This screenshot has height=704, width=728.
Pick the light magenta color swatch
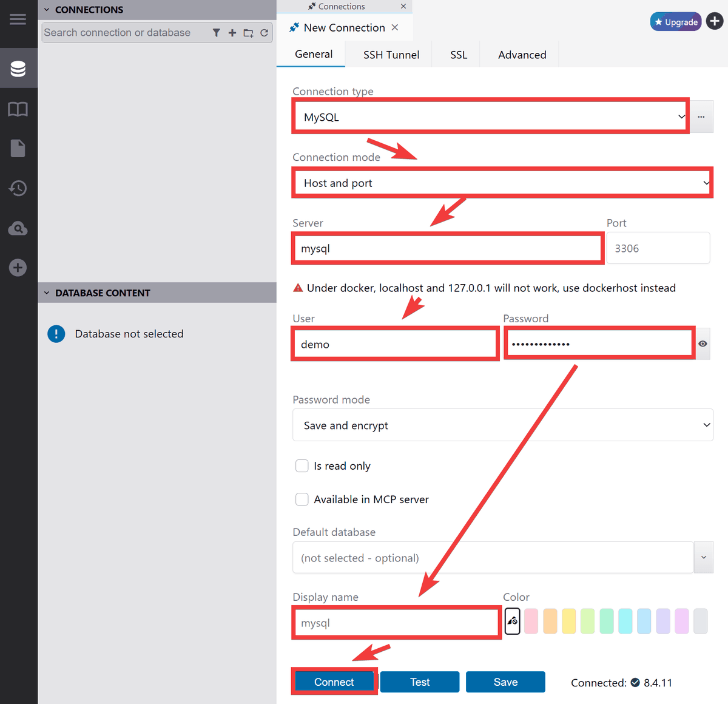click(x=682, y=621)
